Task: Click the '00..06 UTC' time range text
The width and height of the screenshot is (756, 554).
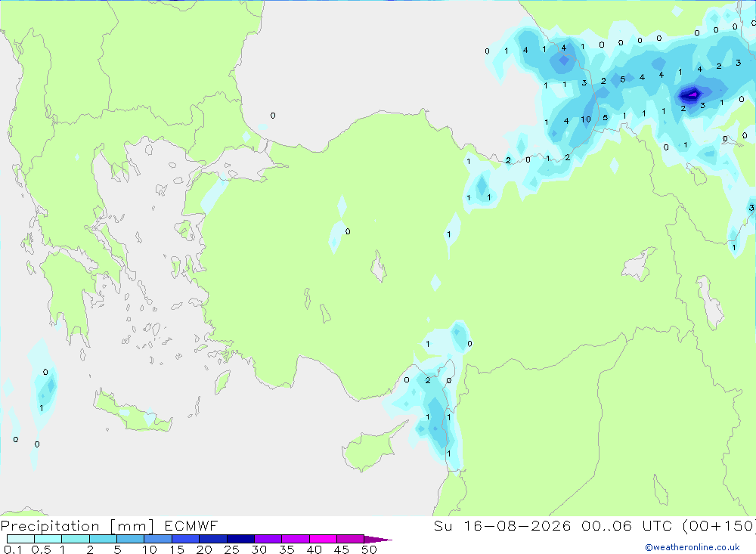Action: point(627,525)
